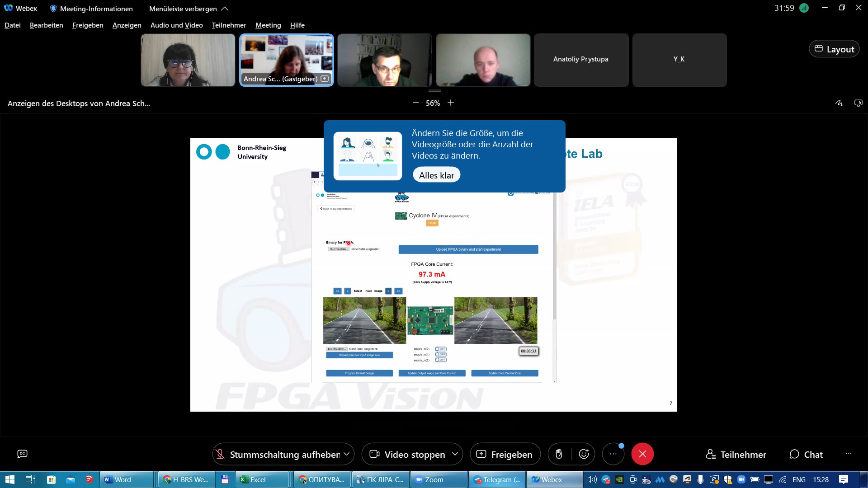
Task: Open the Layout options button
Action: [834, 49]
